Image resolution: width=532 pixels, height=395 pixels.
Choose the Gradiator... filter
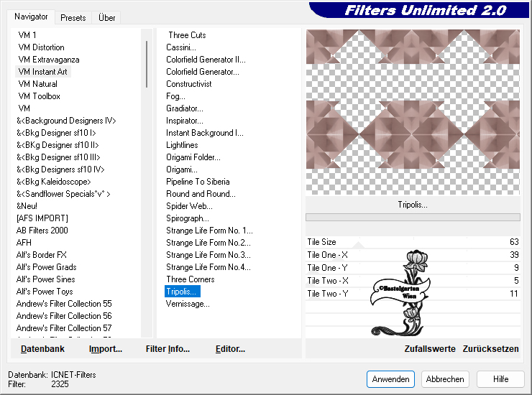185,108
